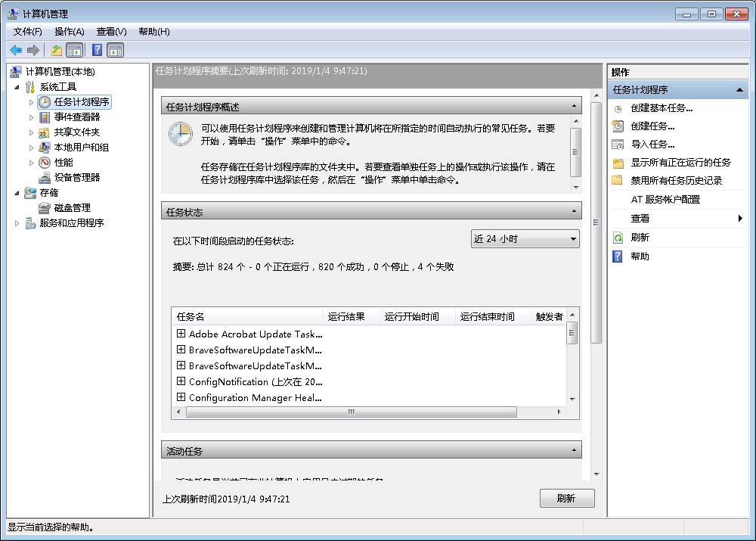Click the green 刷新 icon in actions pane

[x=618, y=238]
